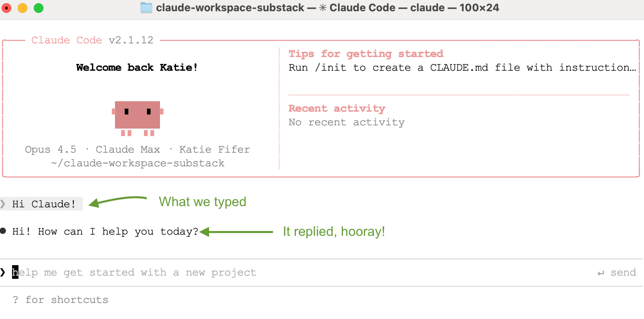Click the green zoom window button
The image size is (644, 319).
pyautogui.click(x=39, y=8)
